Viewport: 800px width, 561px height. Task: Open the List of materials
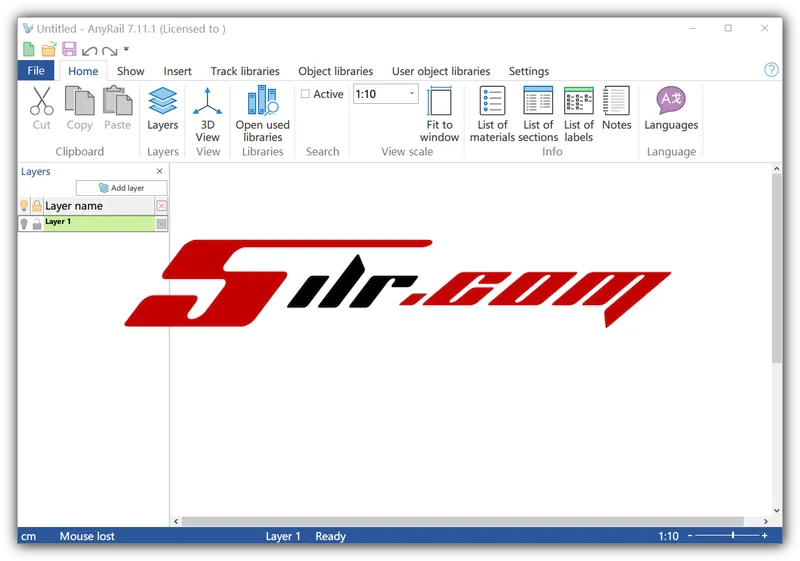pyautogui.click(x=492, y=115)
